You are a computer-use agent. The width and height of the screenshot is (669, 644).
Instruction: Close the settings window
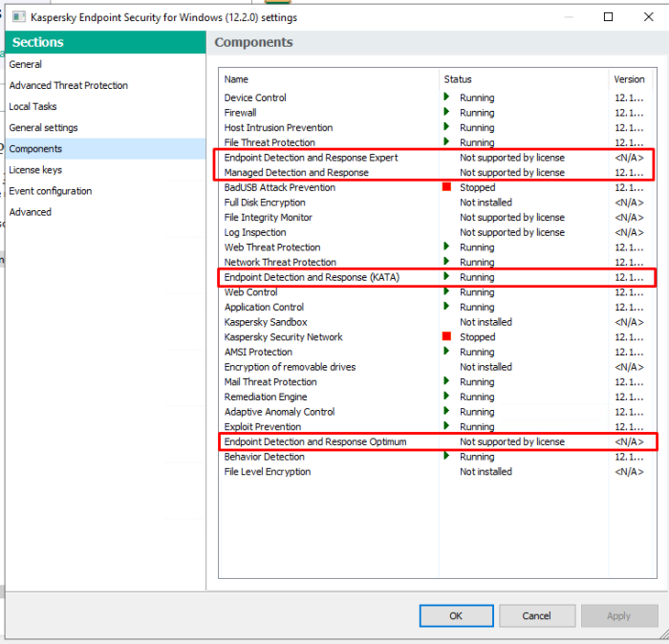[x=649, y=17]
